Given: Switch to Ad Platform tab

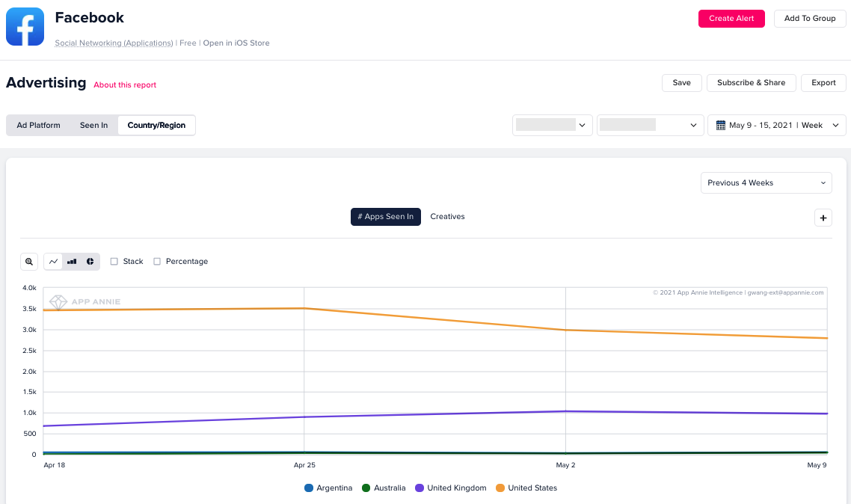Looking at the screenshot, I should click(39, 126).
